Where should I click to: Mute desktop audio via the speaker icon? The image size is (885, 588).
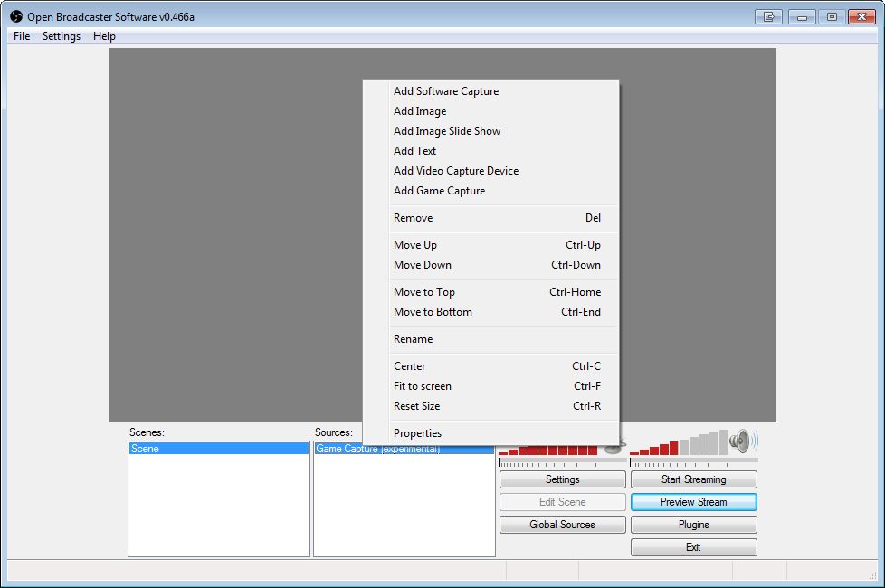(x=743, y=441)
